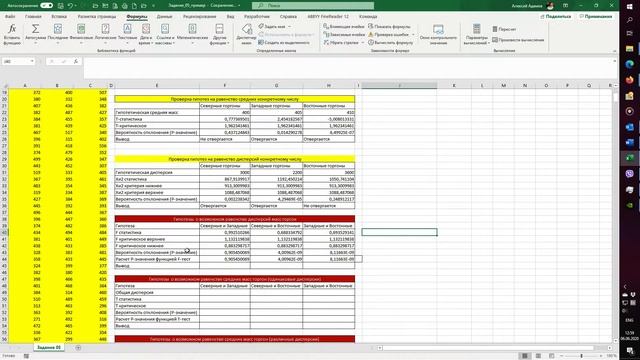The height and width of the screenshot is (360, 640).
Task: Open the AutoSum (Автосумма) sigma button
Action: 36,34
